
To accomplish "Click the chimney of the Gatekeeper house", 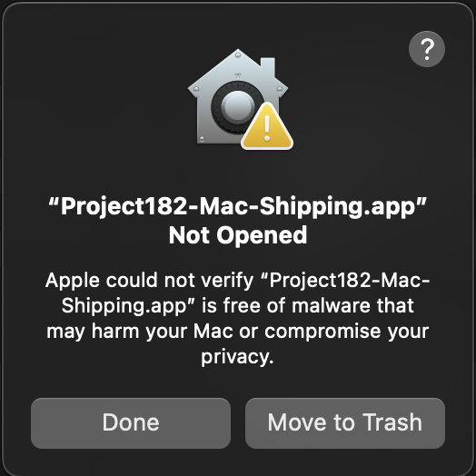I will 268,67.
